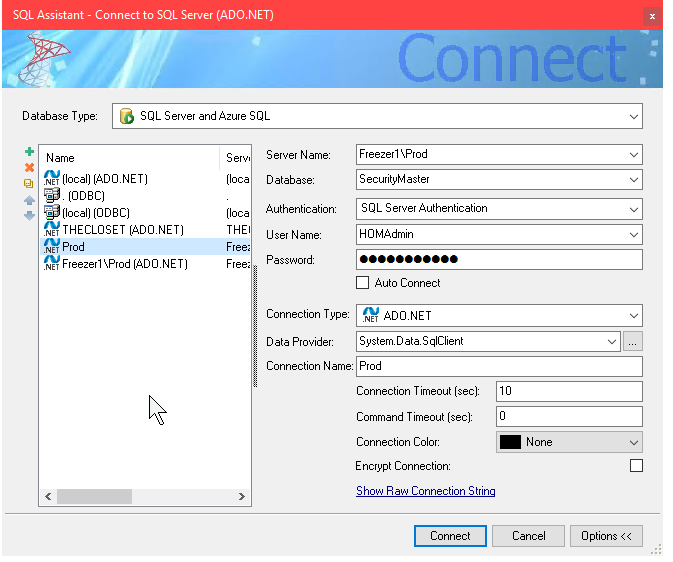Select the Prod connection row

tap(146, 246)
